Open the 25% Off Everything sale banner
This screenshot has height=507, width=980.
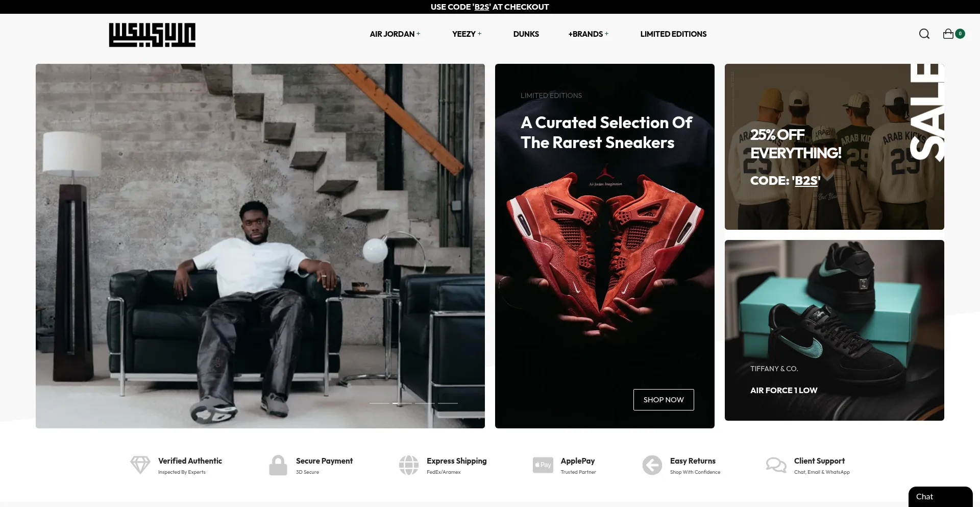click(x=834, y=147)
